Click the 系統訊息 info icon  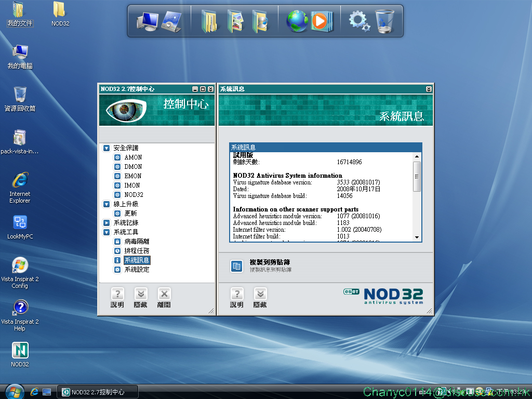click(117, 260)
